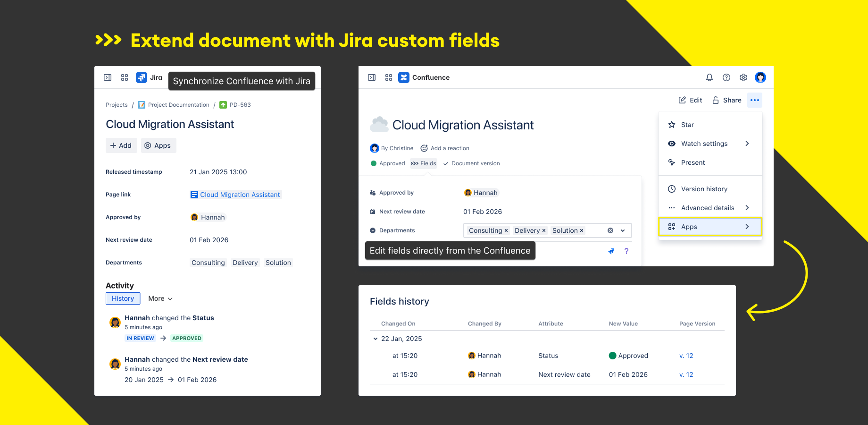Expand the More activity dropdown

click(x=160, y=298)
